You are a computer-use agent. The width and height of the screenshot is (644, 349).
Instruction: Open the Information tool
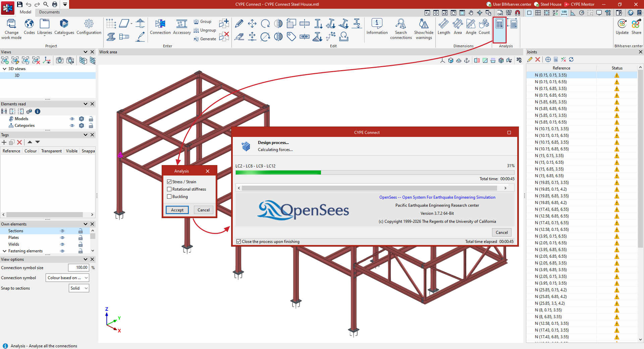pyautogui.click(x=377, y=27)
